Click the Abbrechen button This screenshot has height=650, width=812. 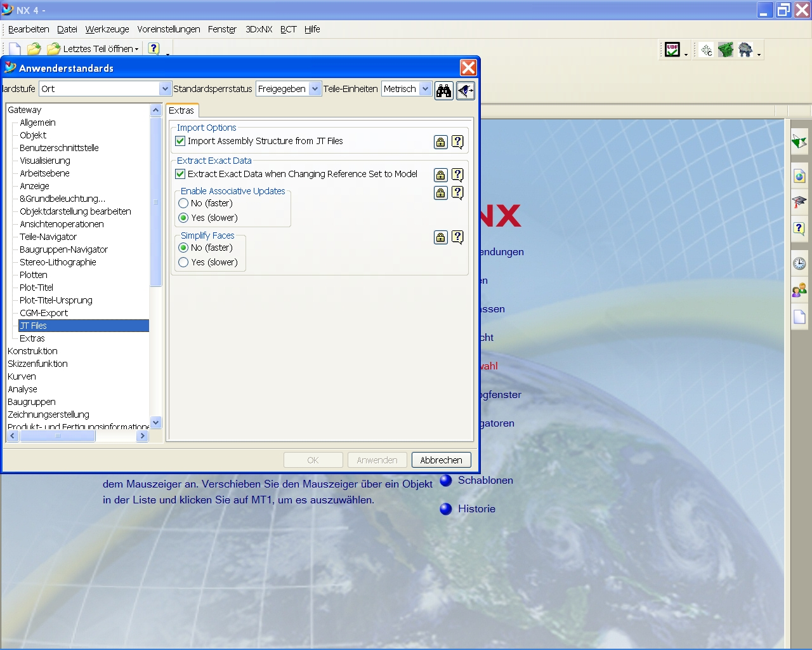[x=441, y=460]
